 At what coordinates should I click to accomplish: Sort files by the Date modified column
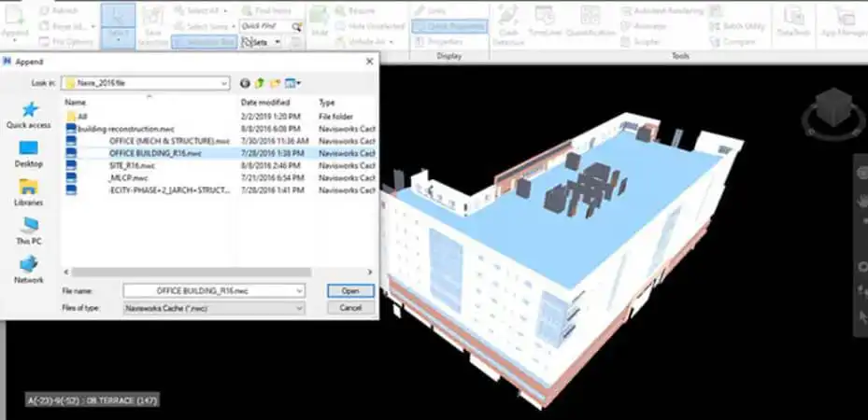coord(265,103)
